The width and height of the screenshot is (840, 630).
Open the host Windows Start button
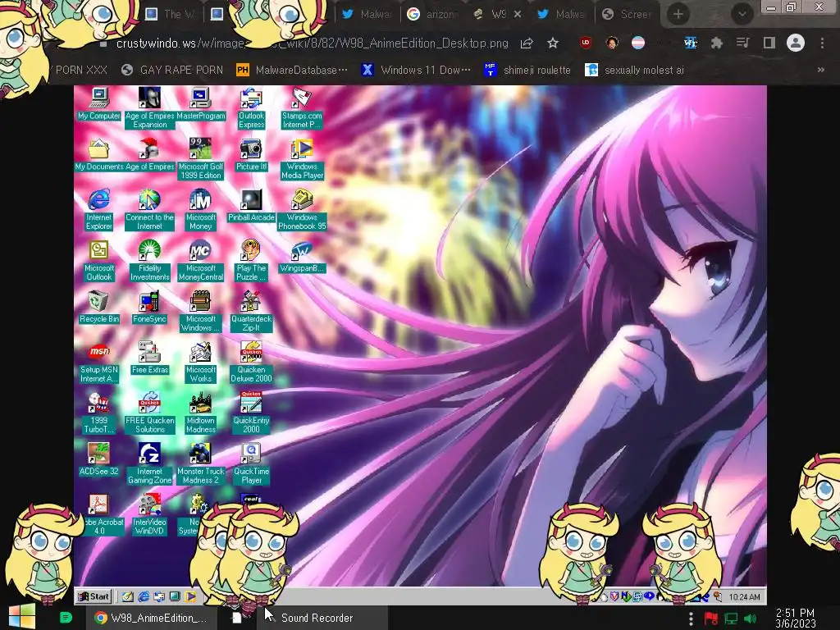(x=21, y=617)
